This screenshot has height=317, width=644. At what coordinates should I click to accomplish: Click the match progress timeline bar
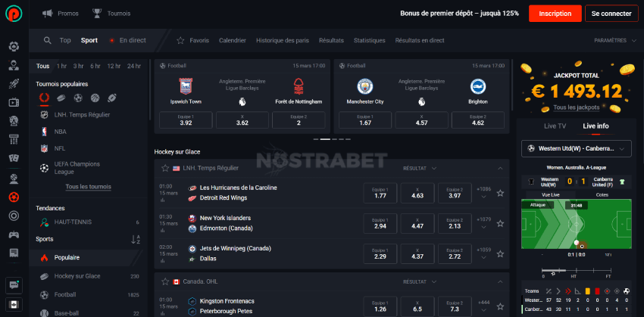tap(577, 270)
